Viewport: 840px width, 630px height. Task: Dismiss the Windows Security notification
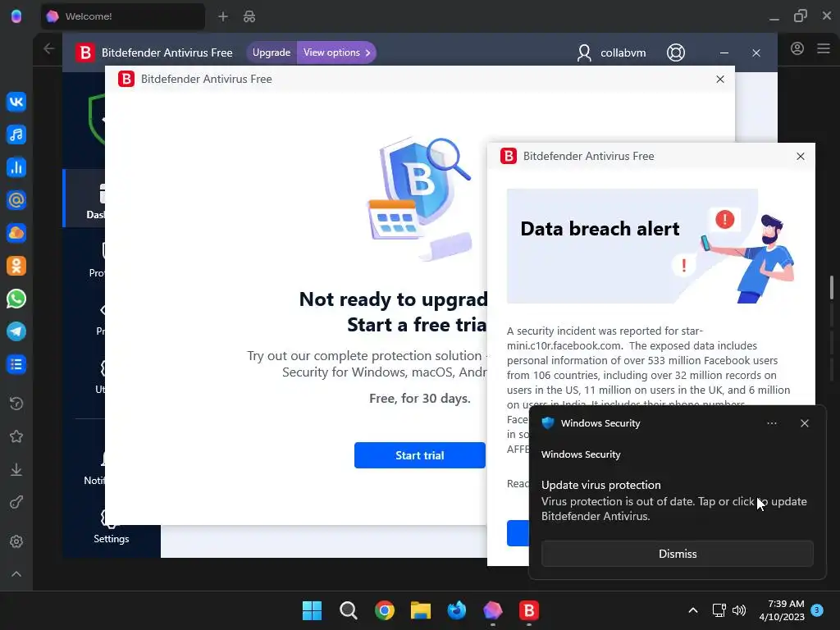pyautogui.click(x=677, y=554)
